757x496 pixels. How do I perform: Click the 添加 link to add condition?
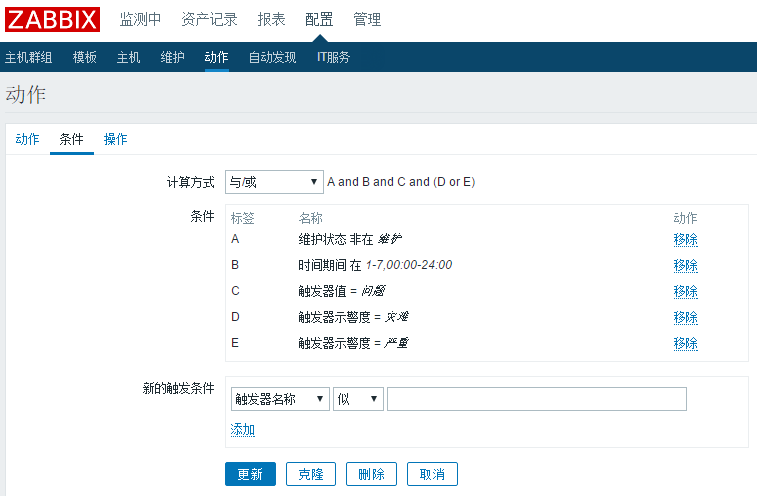pyautogui.click(x=243, y=429)
